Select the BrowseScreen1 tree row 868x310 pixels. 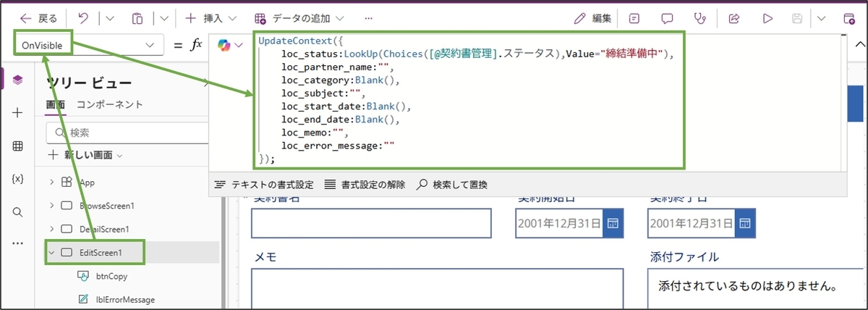click(x=132, y=206)
